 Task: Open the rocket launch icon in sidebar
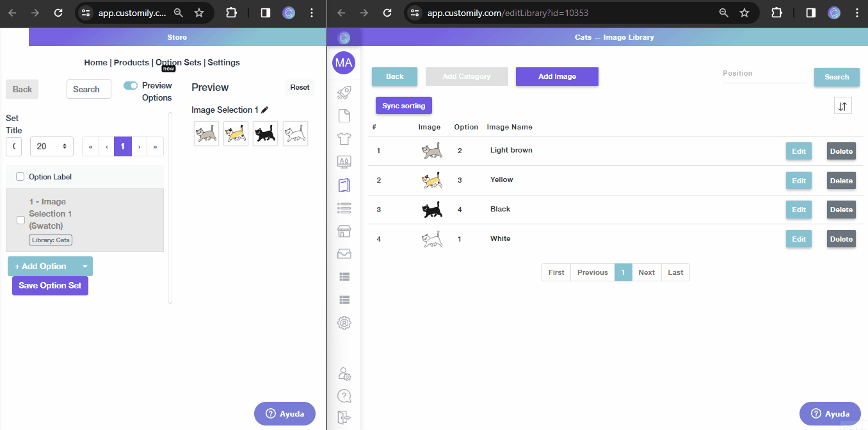pyautogui.click(x=344, y=94)
